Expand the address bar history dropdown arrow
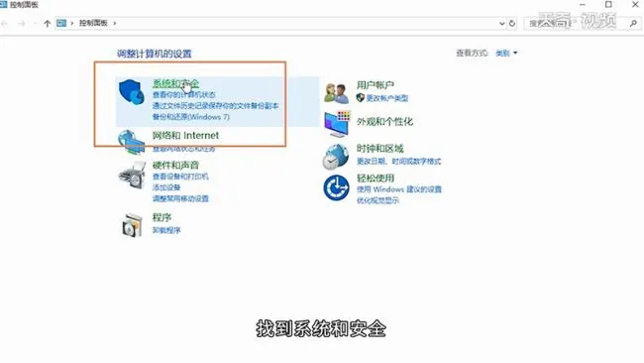Image resolution: width=644 pixels, height=363 pixels. (501, 24)
